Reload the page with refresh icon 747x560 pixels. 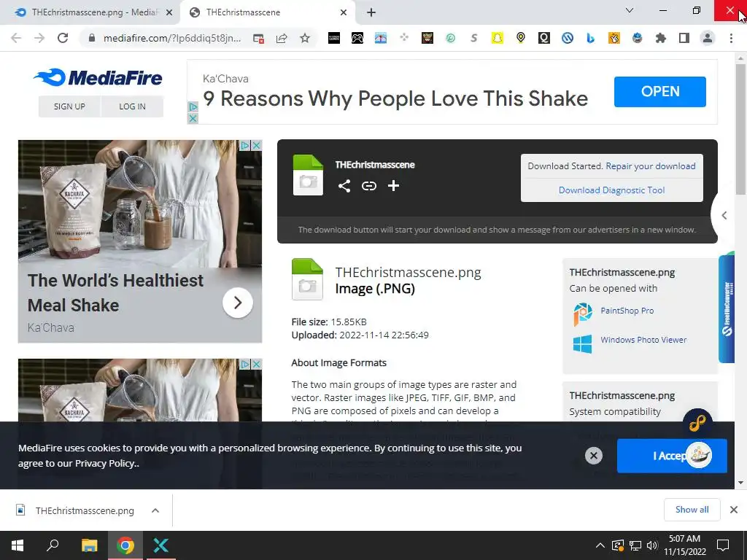tap(63, 38)
